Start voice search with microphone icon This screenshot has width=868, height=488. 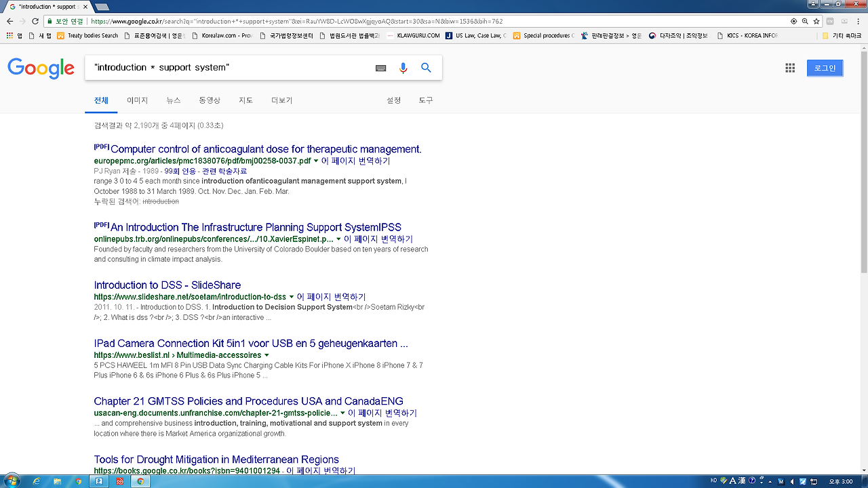click(x=403, y=68)
